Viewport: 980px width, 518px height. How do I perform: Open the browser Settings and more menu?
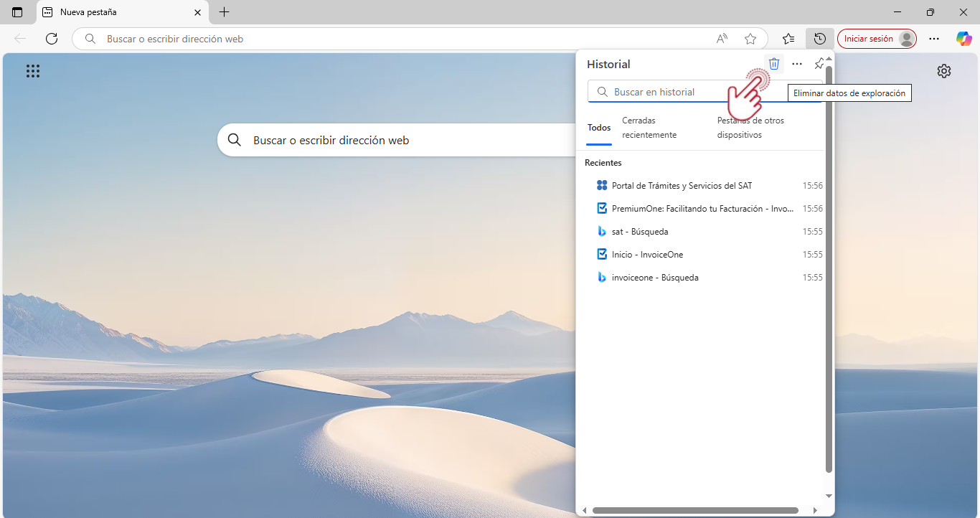point(934,39)
